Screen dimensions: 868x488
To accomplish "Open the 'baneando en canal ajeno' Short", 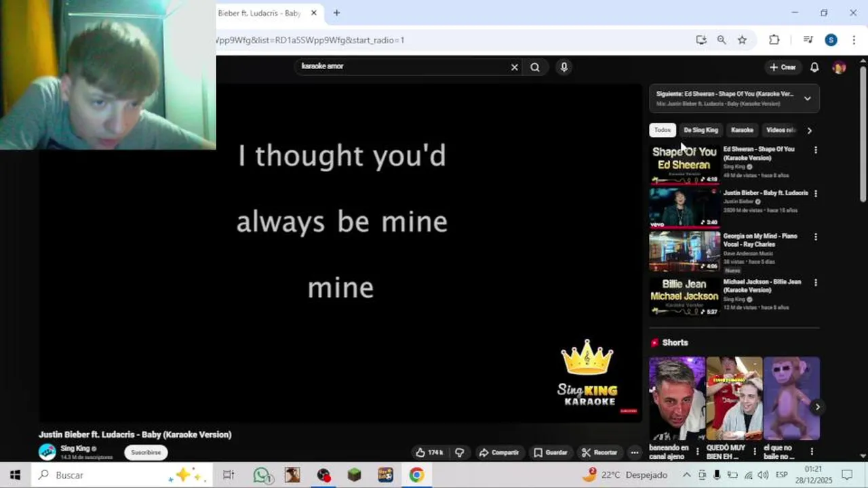I will pyautogui.click(x=677, y=399).
